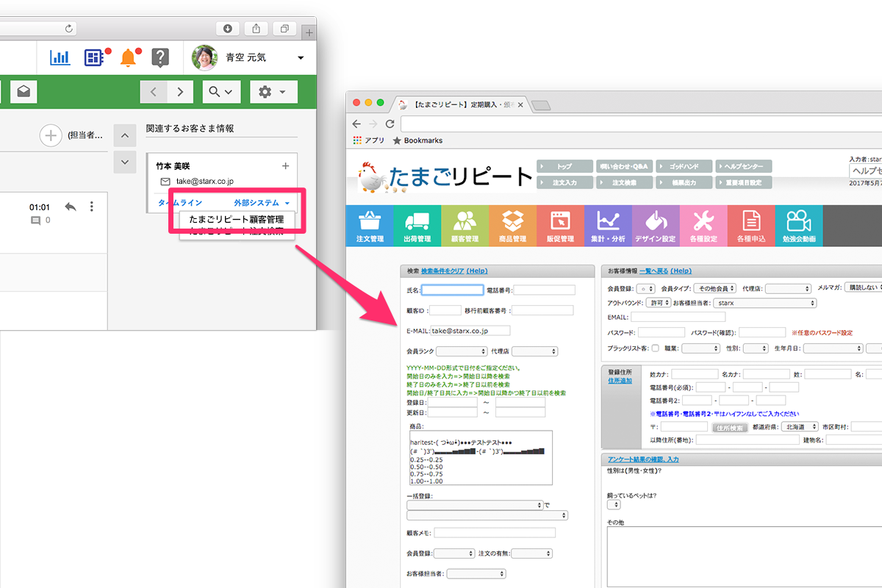Select たまごリピート顧客管理 from the menu
Image resolution: width=882 pixels, height=588 pixels.
pyautogui.click(x=237, y=219)
